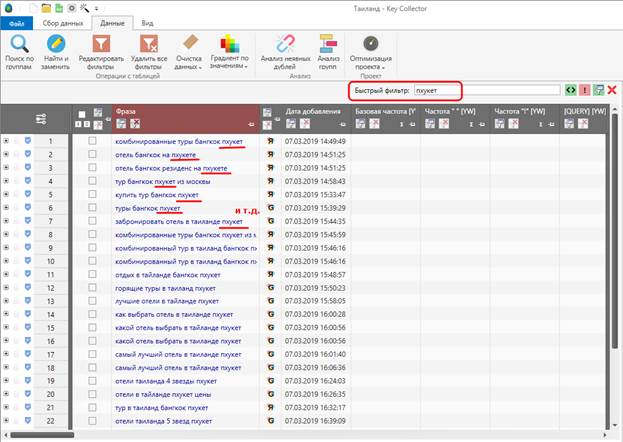Select the checkbox for row 16
The image size is (623, 442).
coord(92,341)
